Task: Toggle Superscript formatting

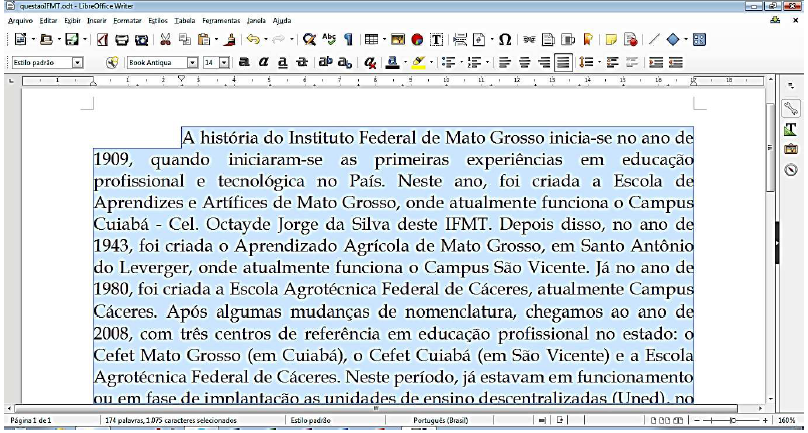Action: click(325, 62)
